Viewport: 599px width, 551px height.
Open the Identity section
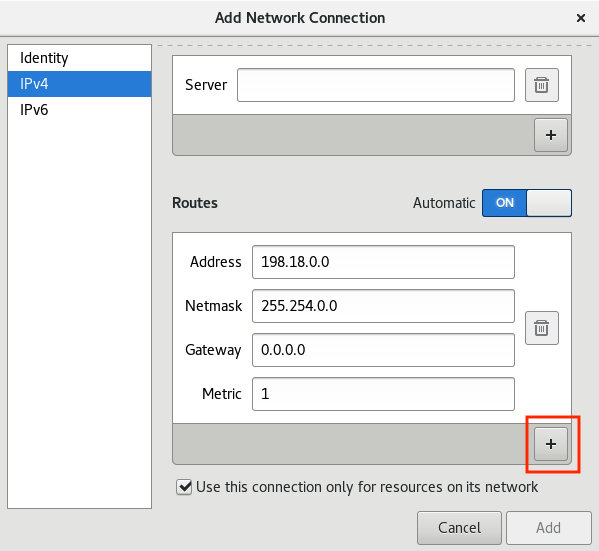pos(79,58)
